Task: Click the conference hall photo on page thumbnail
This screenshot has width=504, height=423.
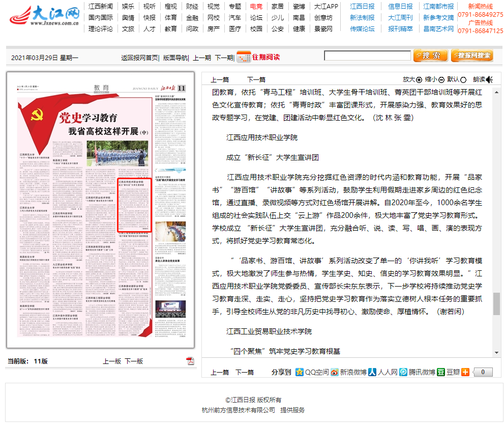Action: click(170, 309)
